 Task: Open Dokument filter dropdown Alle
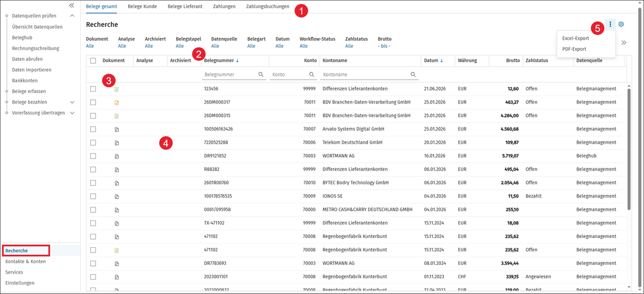click(x=90, y=46)
